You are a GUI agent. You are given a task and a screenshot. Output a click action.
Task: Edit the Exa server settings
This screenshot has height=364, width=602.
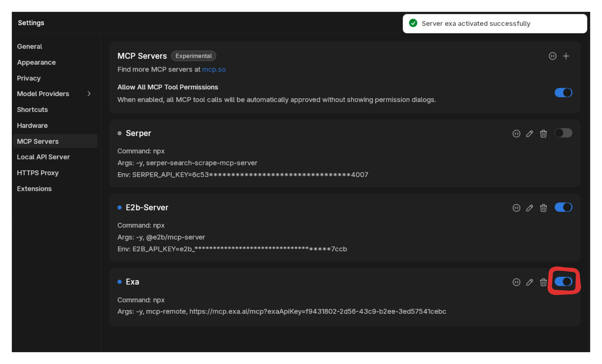530,282
